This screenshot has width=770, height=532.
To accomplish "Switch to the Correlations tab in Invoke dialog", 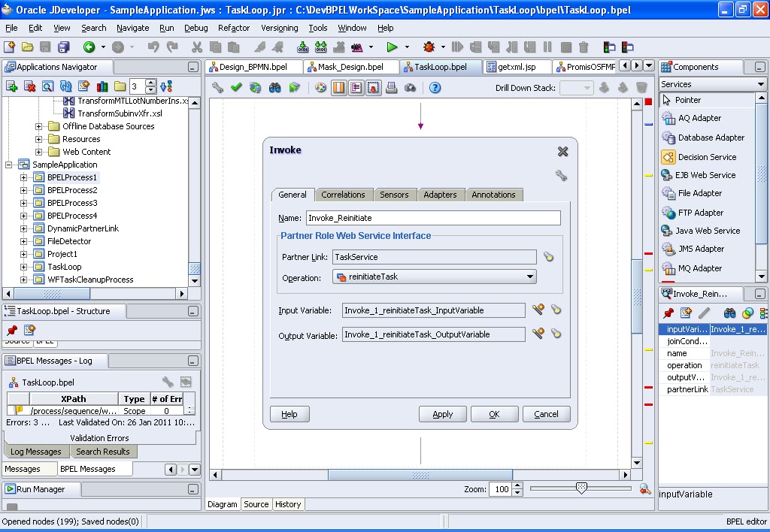I will pyautogui.click(x=344, y=194).
